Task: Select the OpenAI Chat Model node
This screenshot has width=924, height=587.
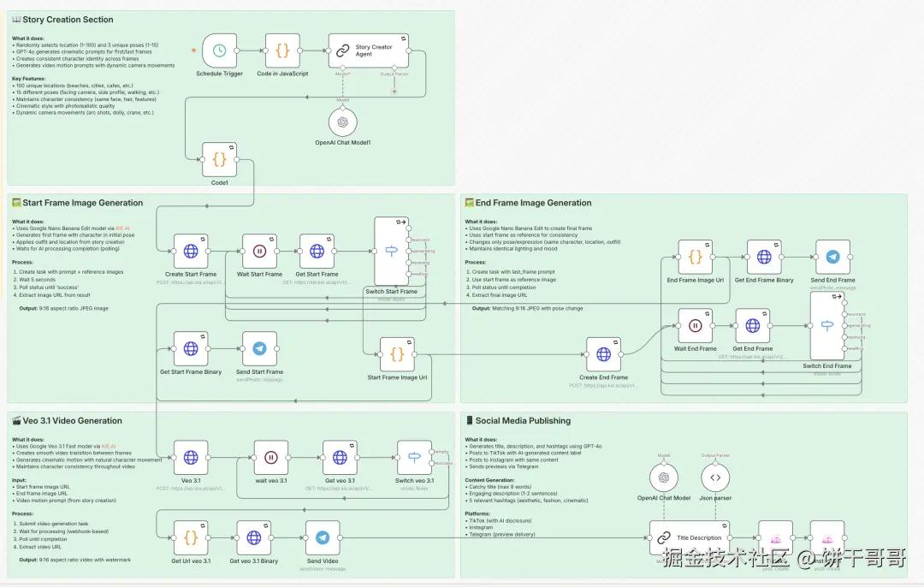Action: pyautogui.click(x=664, y=478)
